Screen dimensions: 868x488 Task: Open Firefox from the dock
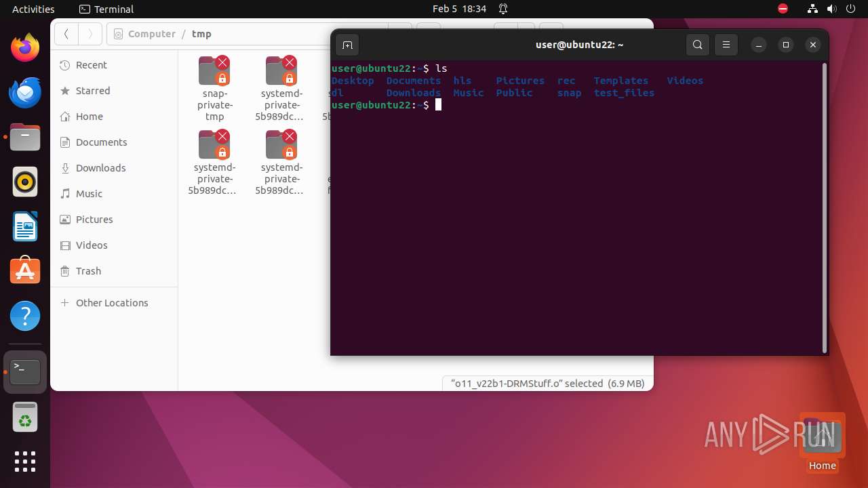pyautogui.click(x=25, y=48)
